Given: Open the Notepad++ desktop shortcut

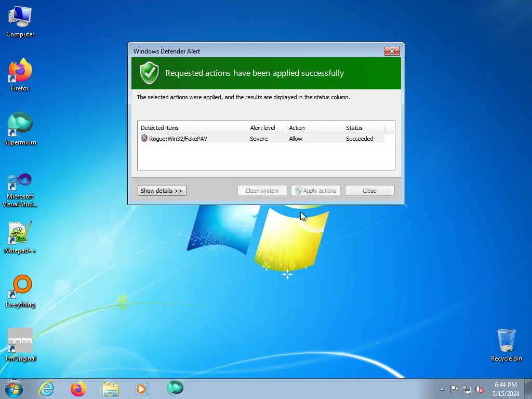Looking at the screenshot, I should 20,237.
